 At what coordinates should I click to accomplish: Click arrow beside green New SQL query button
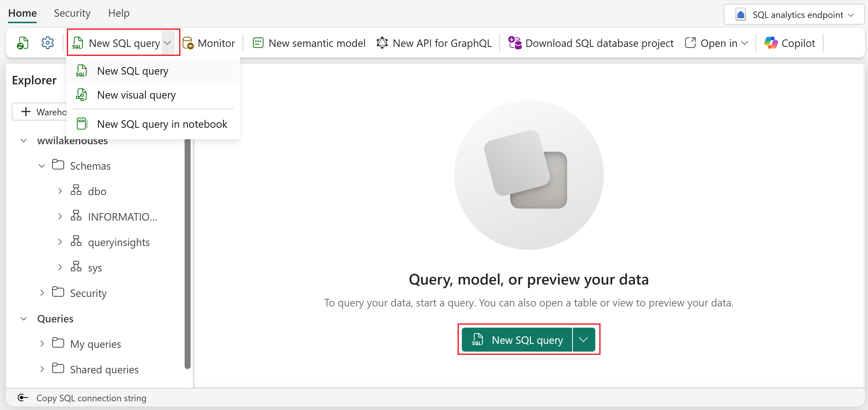point(583,340)
